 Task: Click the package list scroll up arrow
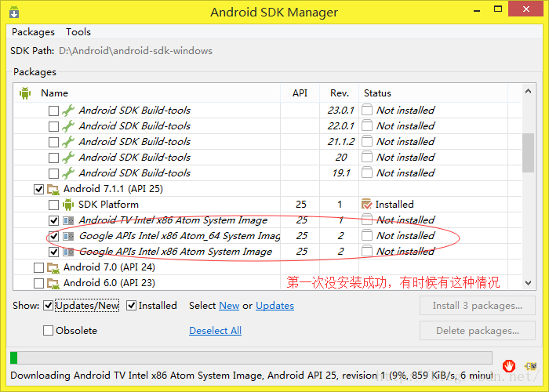coord(529,92)
